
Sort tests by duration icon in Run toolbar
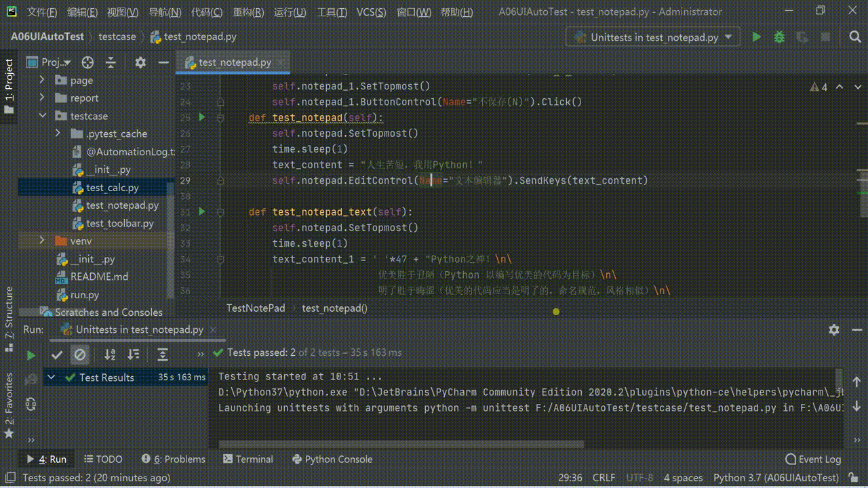coord(134,354)
